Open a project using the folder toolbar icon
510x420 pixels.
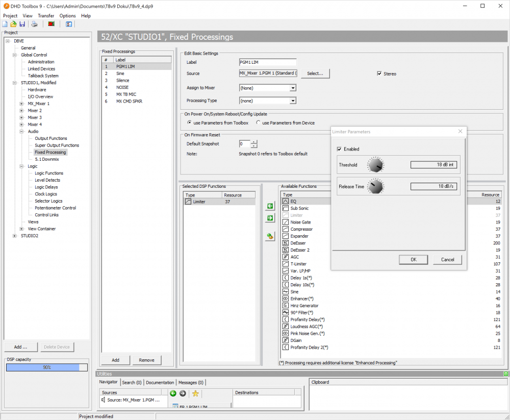tap(13, 23)
